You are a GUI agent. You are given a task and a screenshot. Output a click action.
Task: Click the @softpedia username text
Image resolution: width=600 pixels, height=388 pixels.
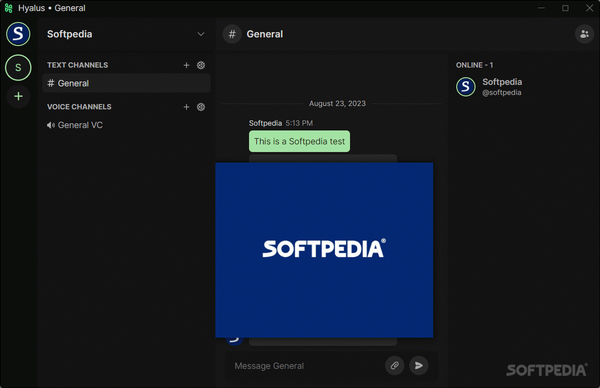click(501, 93)
